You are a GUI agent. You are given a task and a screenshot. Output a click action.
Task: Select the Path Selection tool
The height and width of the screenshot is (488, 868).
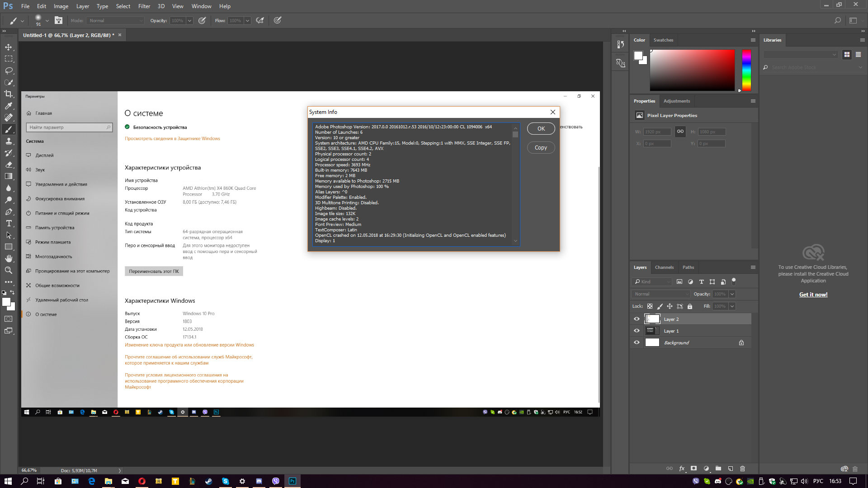(x=9, y=235)
